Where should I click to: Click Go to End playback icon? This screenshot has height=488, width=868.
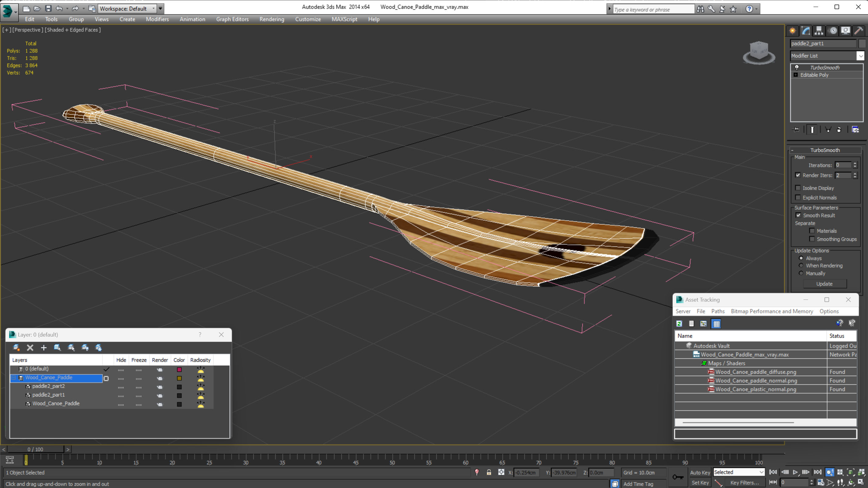(817, 472)
